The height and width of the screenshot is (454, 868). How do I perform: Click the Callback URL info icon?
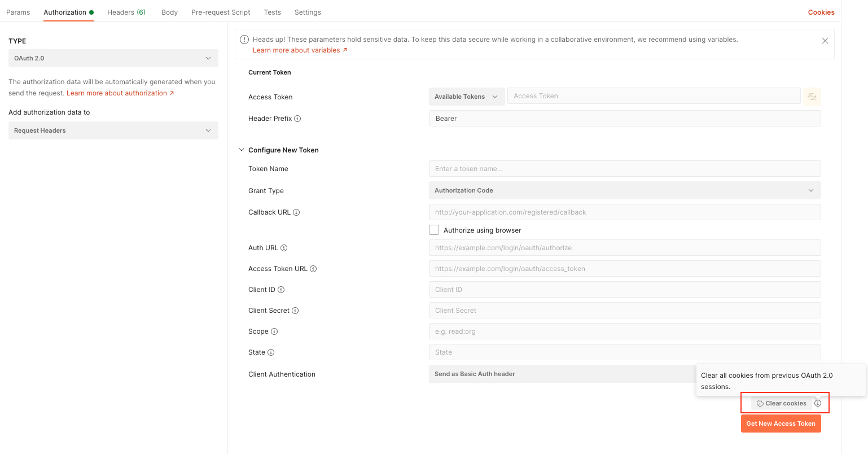(297, 212)
